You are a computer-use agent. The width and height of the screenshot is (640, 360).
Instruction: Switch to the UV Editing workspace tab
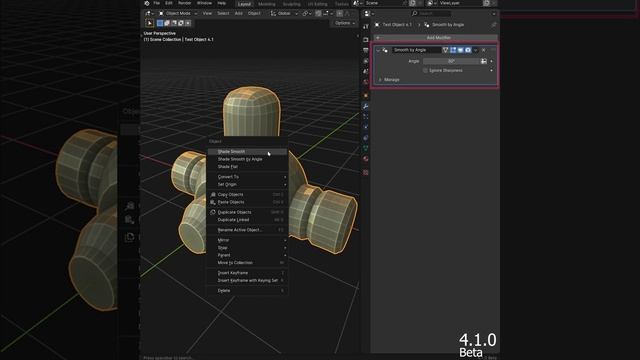click(318, 4)
